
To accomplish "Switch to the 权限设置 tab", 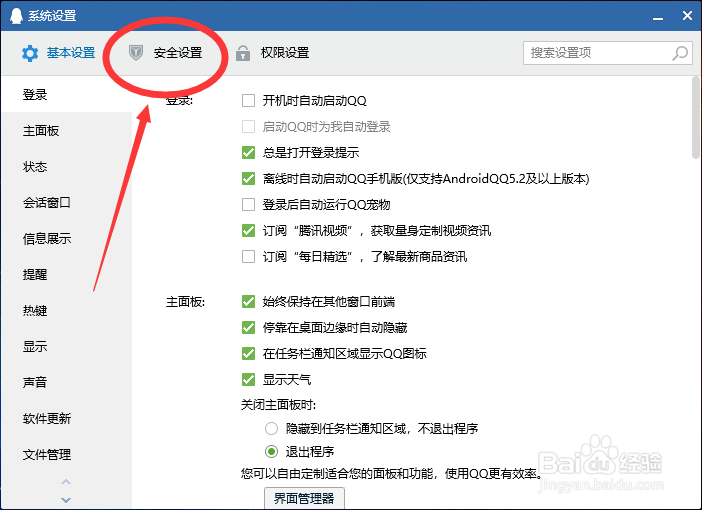I will (272, 53).
